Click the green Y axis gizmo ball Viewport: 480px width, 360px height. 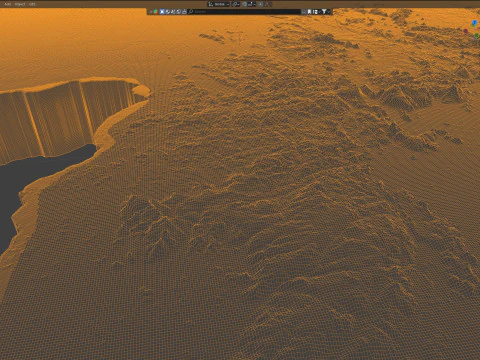(476, 36)
